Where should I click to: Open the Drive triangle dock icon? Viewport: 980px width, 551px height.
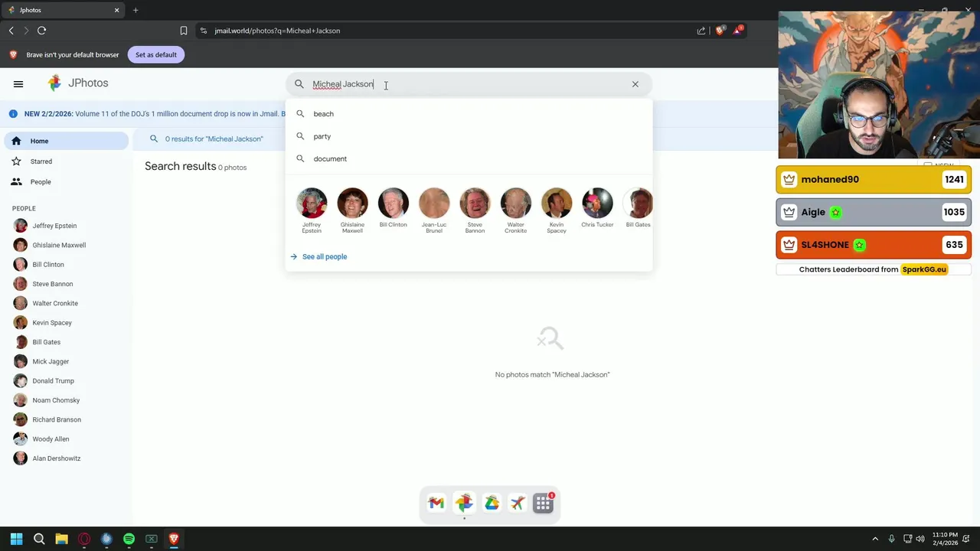[492, 503]
